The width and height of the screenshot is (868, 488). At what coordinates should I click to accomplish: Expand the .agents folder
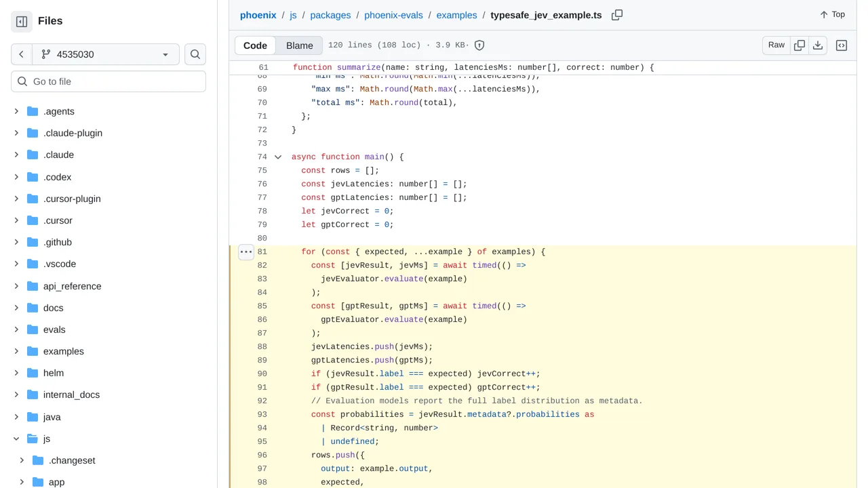[x=16, y=111]
